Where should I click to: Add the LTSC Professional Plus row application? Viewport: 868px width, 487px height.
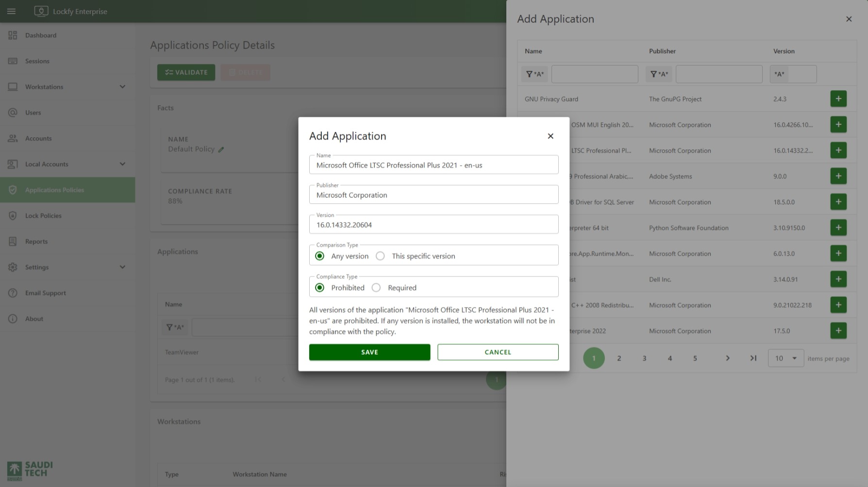838,150
